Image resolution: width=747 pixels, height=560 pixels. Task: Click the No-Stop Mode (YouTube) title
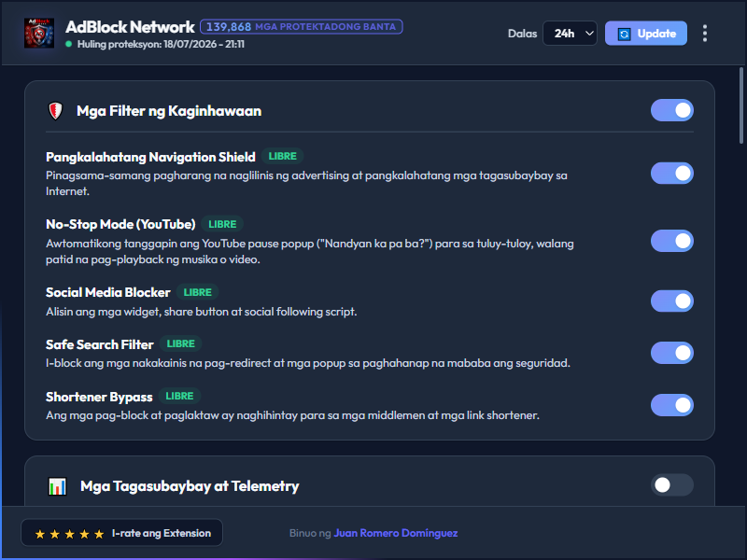click(x=120, y=224)
